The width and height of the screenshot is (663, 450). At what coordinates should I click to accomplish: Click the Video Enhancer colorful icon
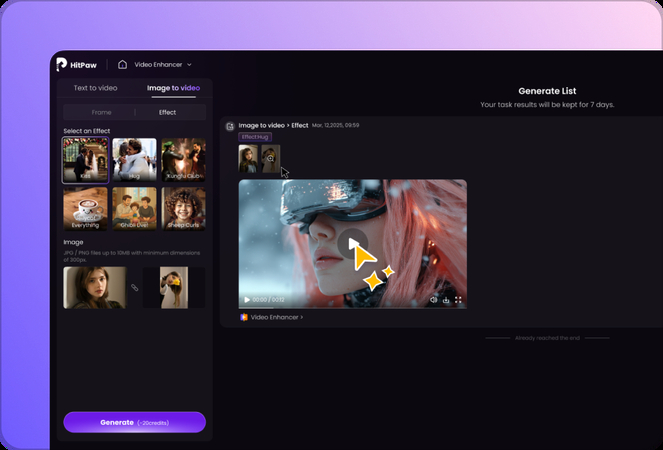tap(244, 317)
